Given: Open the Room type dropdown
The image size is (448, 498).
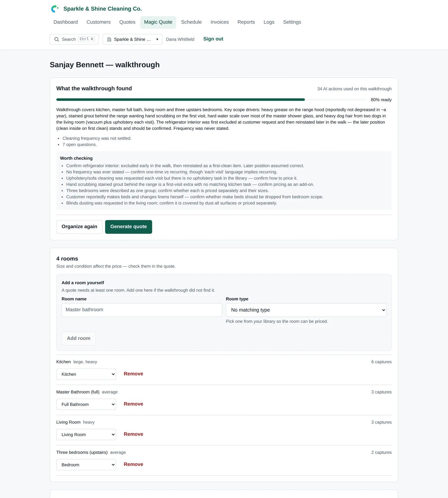Looking at the screenshot, I should click(x=306, y=310).
